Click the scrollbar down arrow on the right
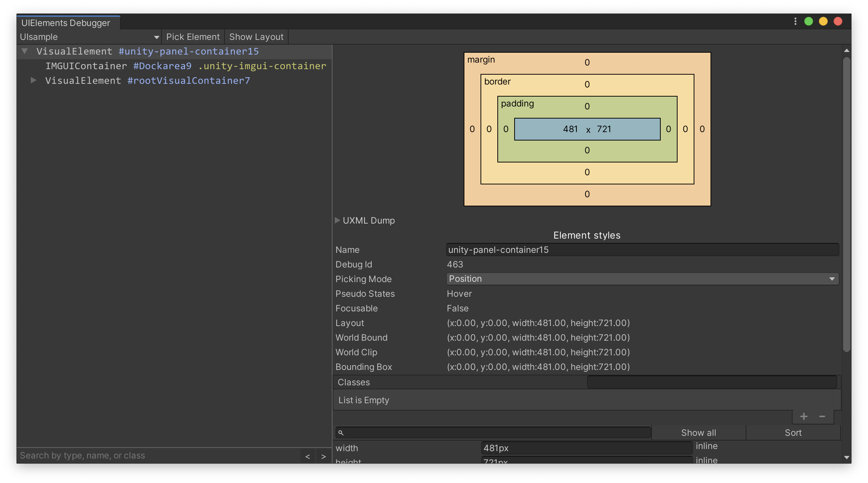 click(847, 457)
